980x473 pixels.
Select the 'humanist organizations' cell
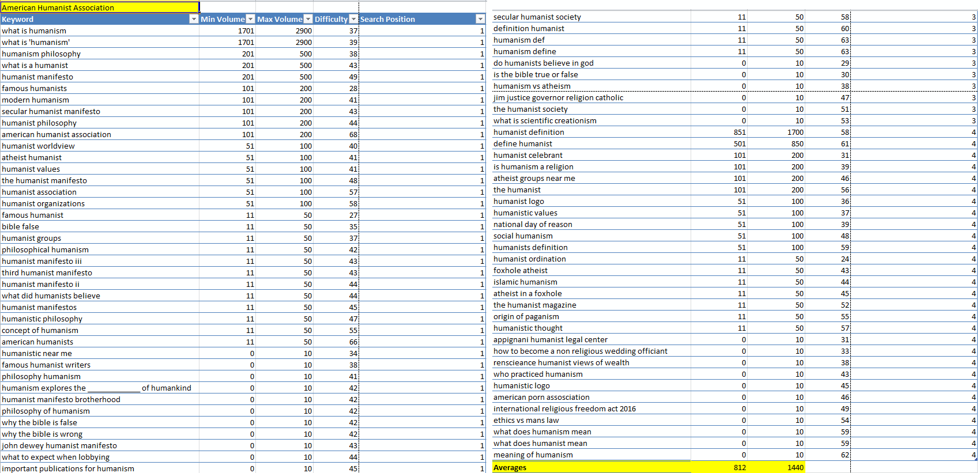[100, 203]
